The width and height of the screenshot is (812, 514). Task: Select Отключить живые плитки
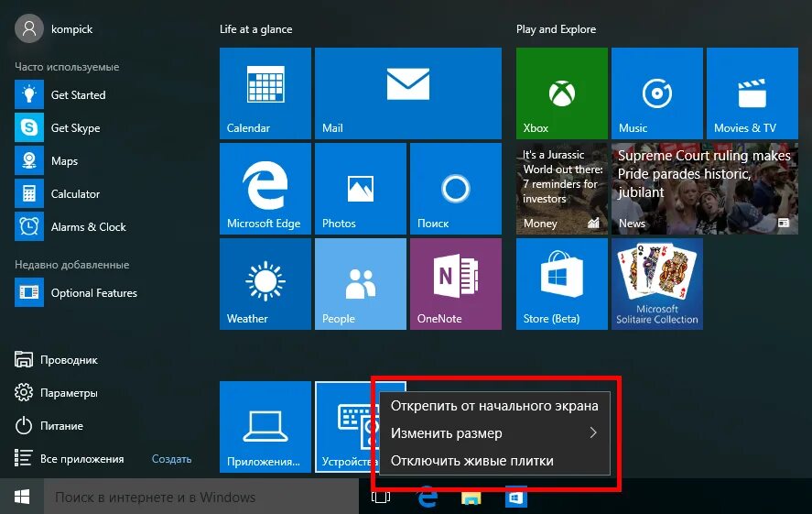point(494,461)
